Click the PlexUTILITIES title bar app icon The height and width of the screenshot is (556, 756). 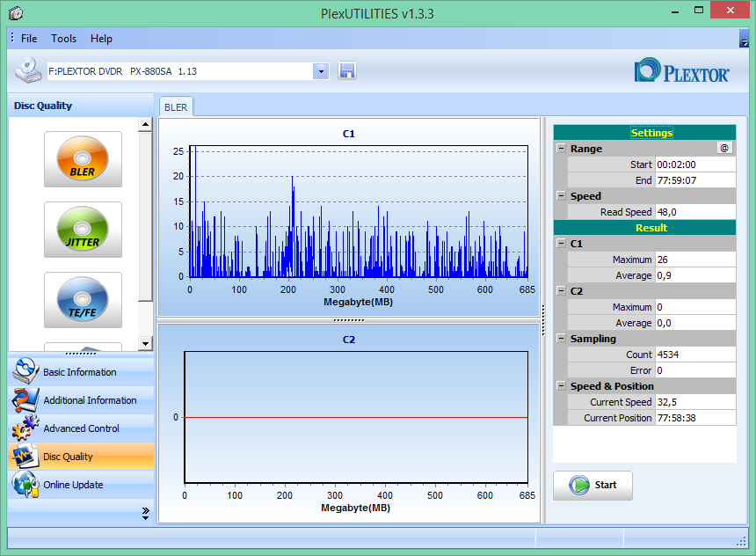16,13
